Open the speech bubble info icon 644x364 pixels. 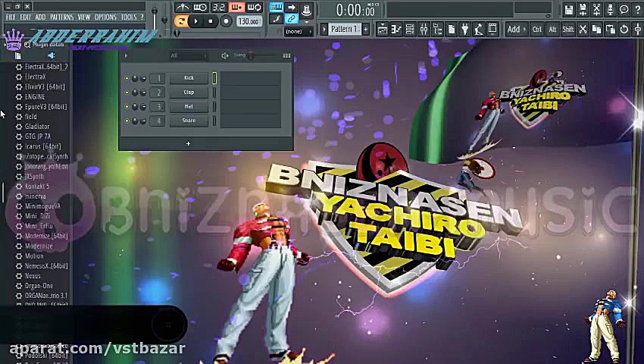click(x=624, y=10)
